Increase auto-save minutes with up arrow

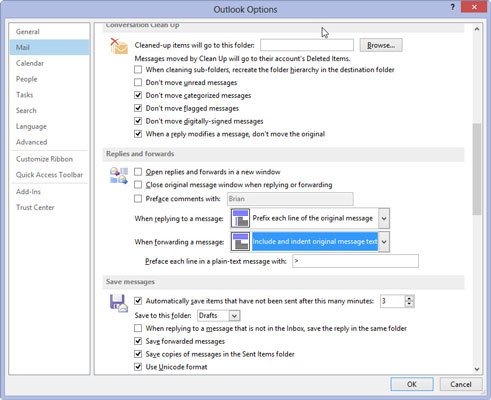pyautogui.click(x=409, y=298)
